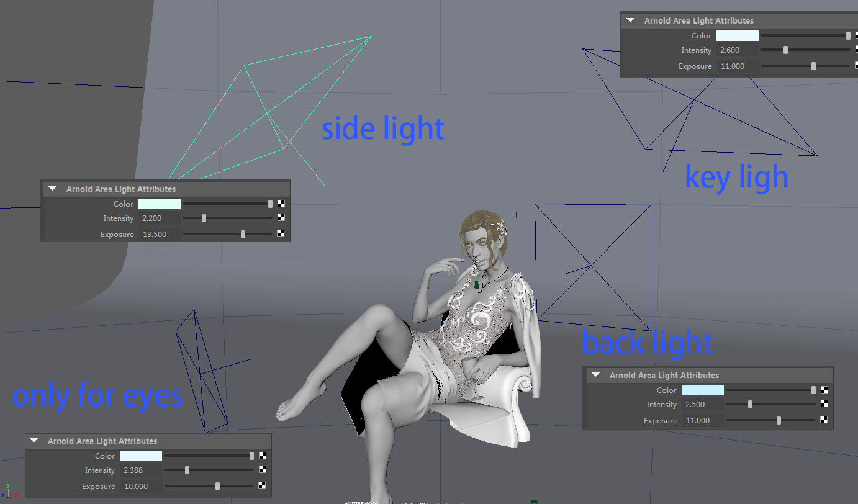
Task: Open color swatch in 2.200 intensity panel
Action: click(160, 204)
